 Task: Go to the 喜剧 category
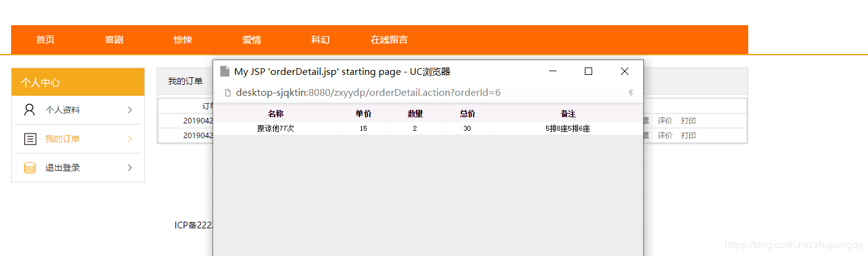pos(114,40)
